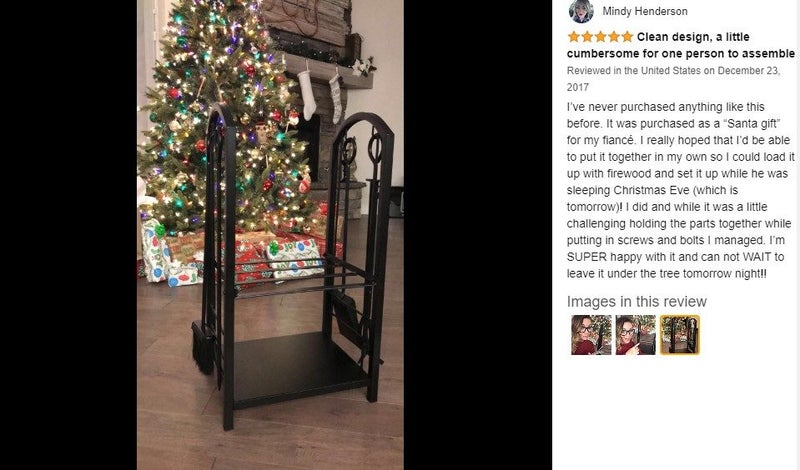This screenshot has height=470, width=800.
Task: Click the review date 'December 23, 2017' line
Action: coord(673,79)
